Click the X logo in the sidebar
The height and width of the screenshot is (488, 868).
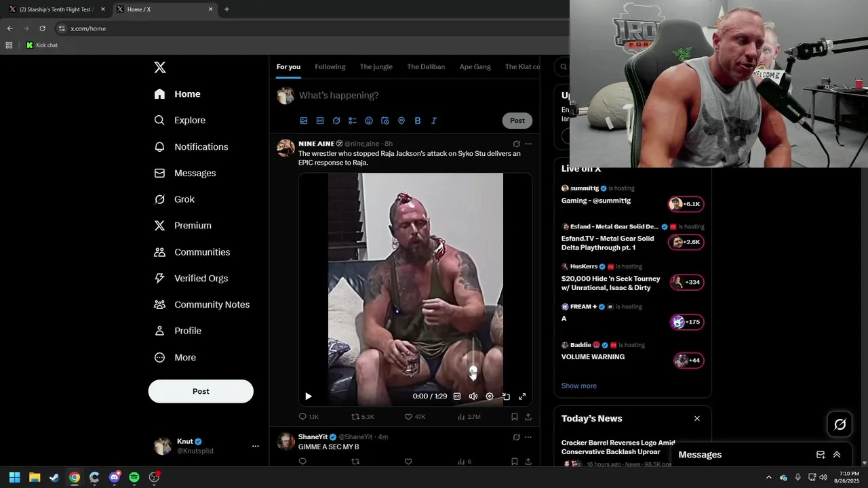coord(160,67)
